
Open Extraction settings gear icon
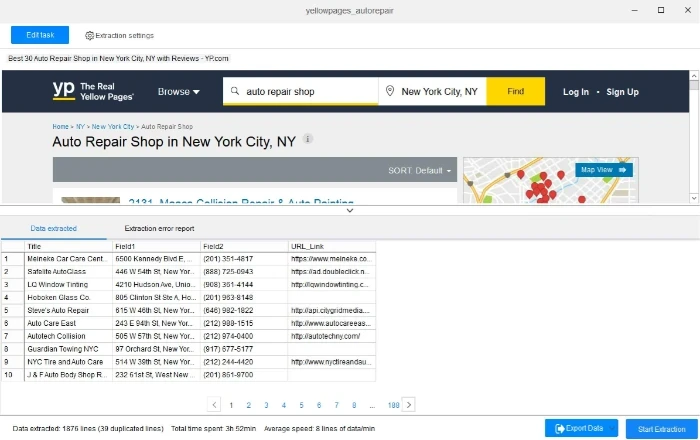(x=89, y=35)
